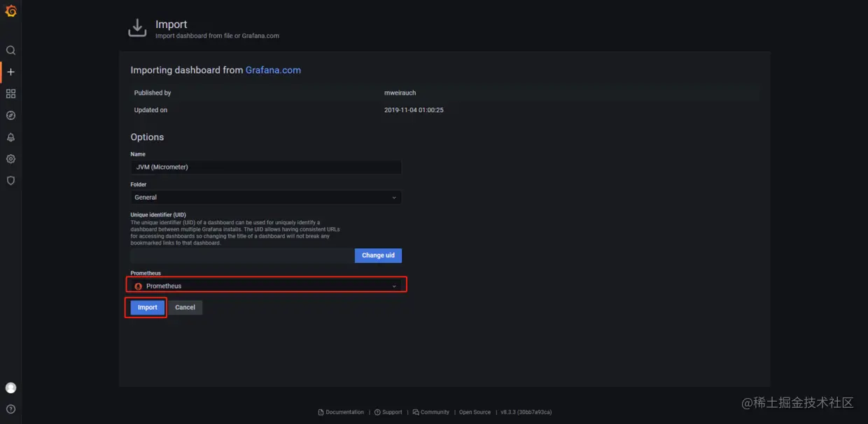This screenshot has width=868, height=424.
Task: Click the Prometheus dropdown chevron arrow
Action: pyautogui.click(x=394, y=286)
